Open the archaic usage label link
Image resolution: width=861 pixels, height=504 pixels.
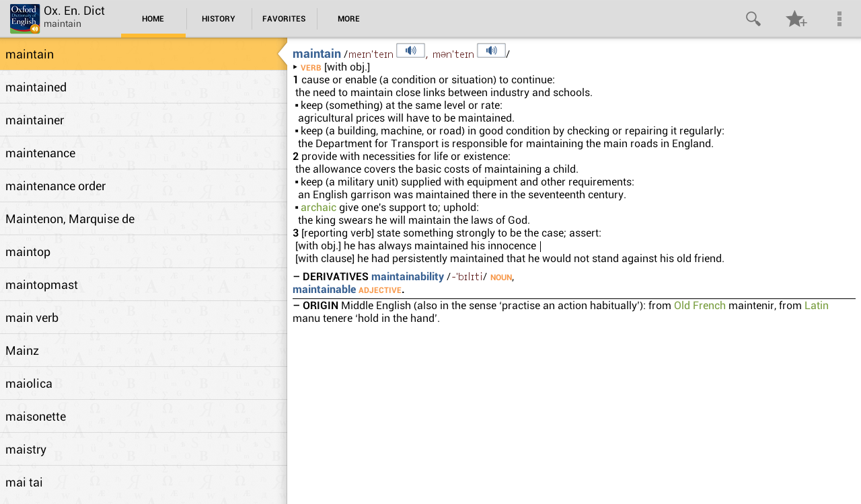click(x=318, y=207)
